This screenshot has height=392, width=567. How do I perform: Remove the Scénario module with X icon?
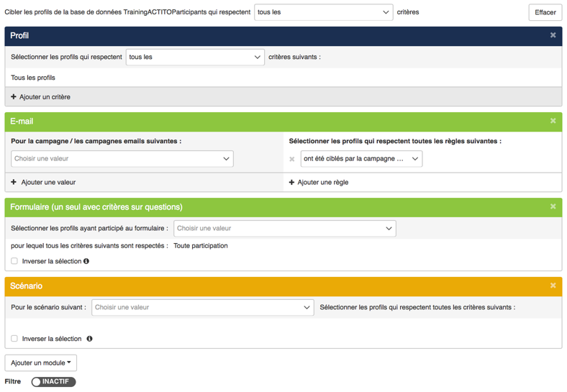click(553, 286)
